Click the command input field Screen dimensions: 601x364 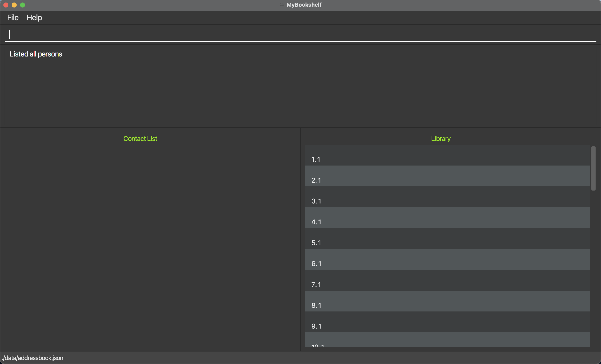300,34
